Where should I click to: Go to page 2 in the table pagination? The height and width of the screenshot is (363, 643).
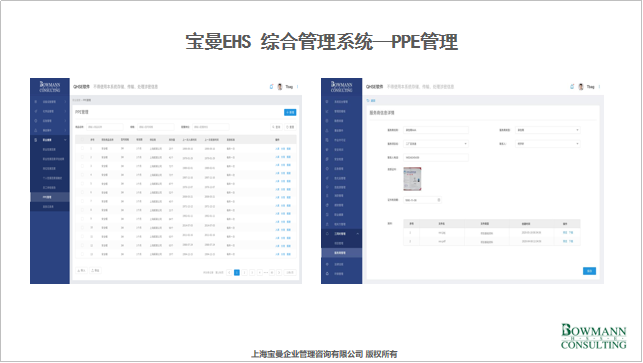[x=244, y=272]
